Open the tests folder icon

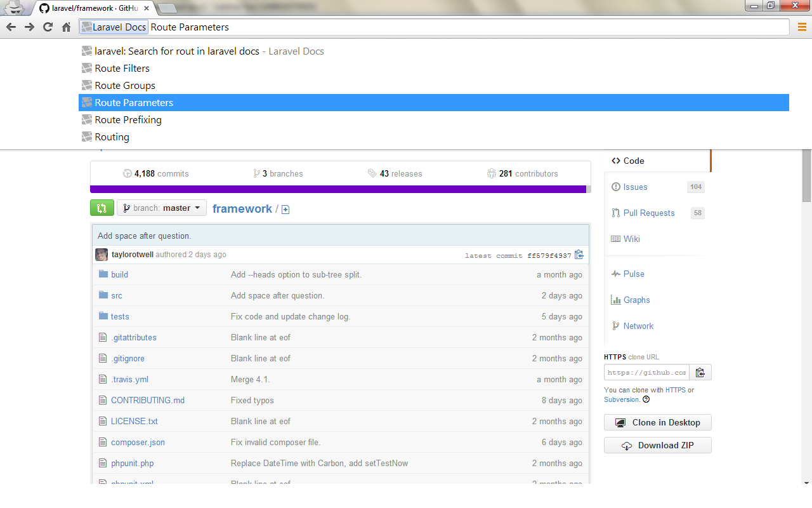103,316
